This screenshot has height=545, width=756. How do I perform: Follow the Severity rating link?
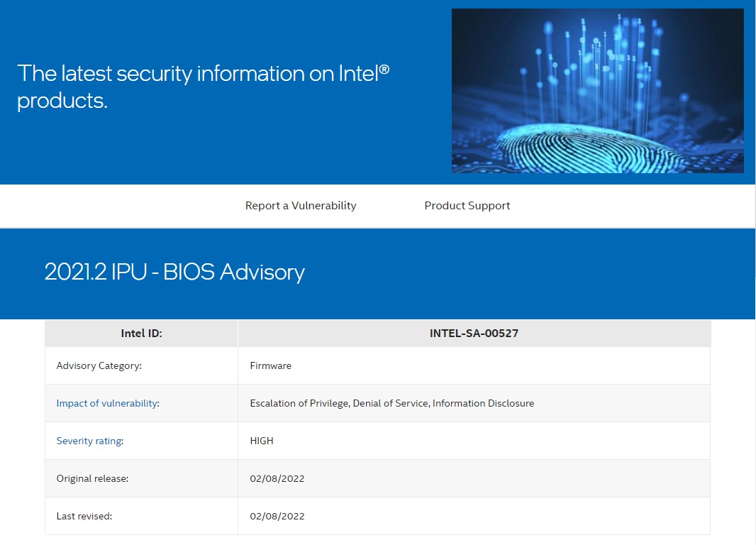pyautogui.click(x=89, y=441)
